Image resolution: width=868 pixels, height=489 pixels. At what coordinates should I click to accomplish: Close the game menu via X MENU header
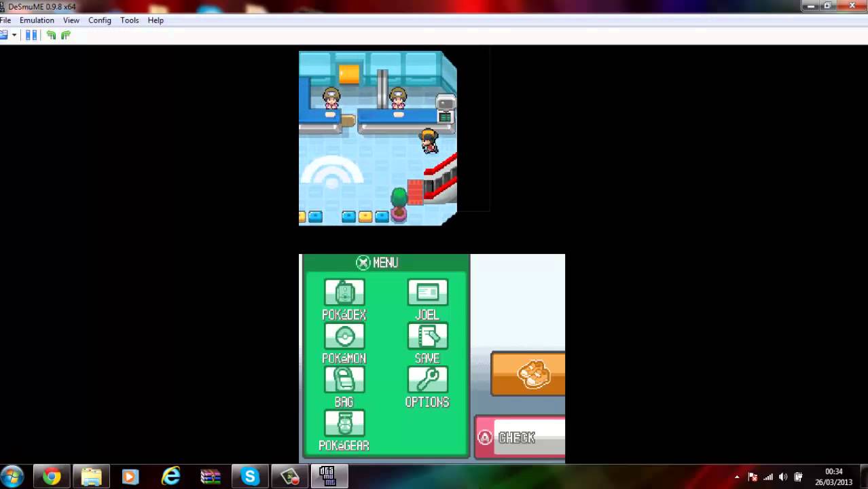point(377,263)
